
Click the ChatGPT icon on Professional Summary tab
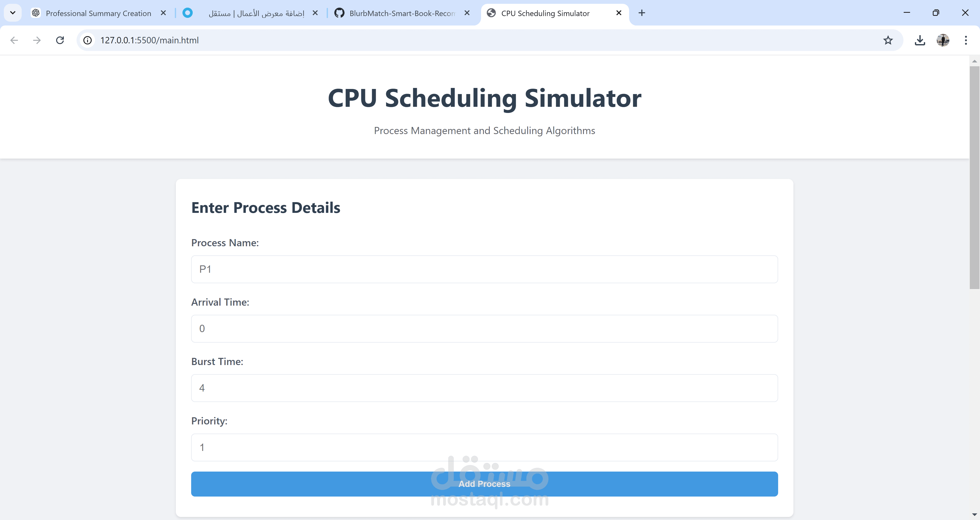click(x=35, y=12)
